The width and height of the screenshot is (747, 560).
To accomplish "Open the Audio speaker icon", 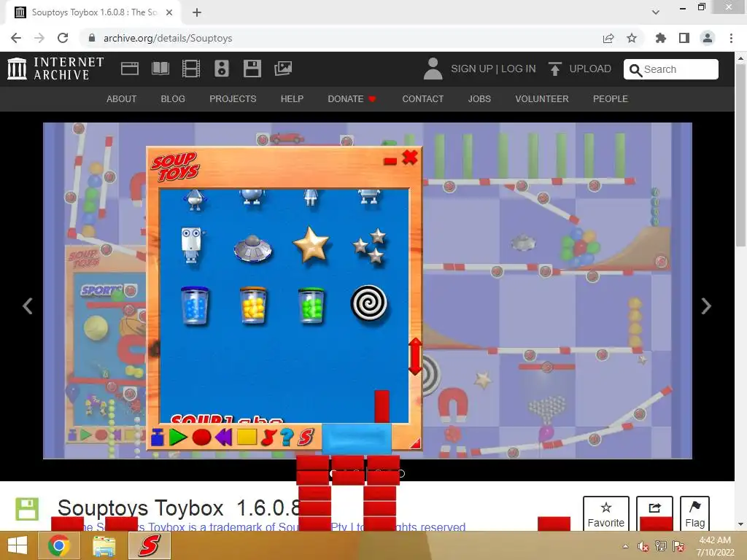I will 222,69.
